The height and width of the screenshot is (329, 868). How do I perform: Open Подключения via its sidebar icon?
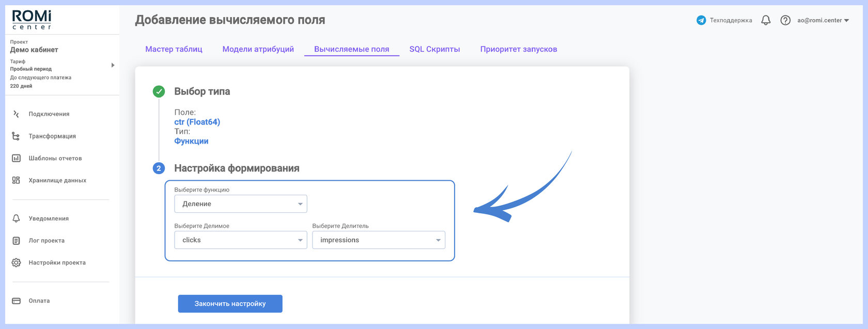pos(16,114)
